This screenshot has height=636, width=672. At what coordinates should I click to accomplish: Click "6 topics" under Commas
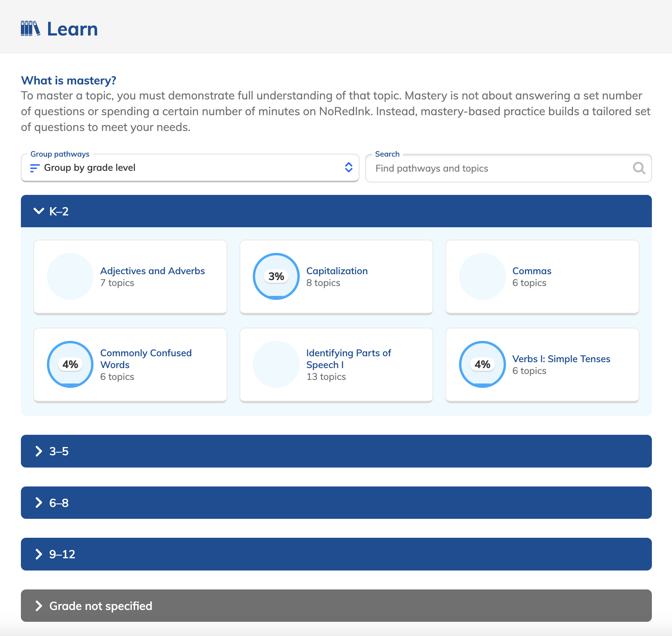(x=529, y=283)
